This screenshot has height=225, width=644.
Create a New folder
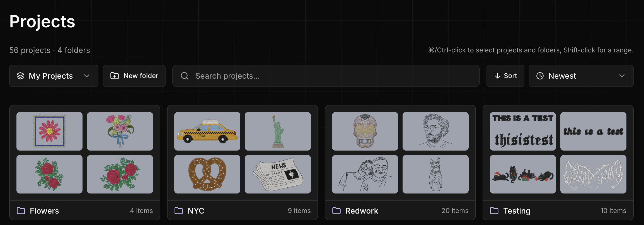[134, 76]
